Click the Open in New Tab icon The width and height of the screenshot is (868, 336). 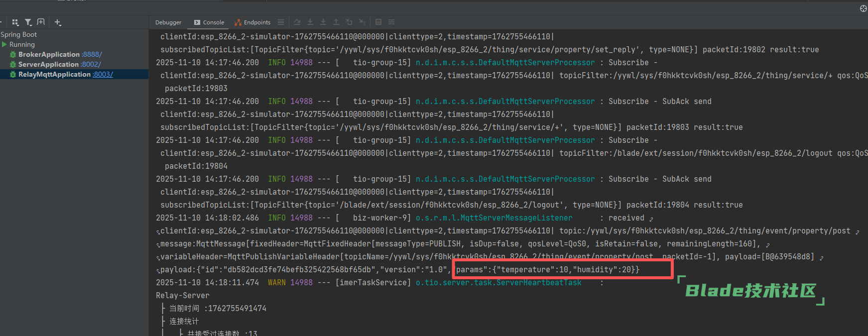[41, 22]
